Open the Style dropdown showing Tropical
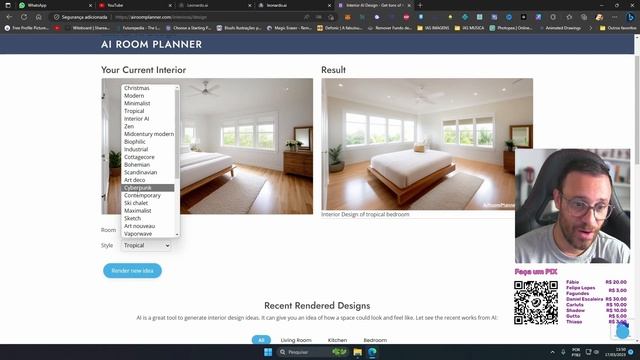This screenshot has height=360, width=640. pos(146,245)
